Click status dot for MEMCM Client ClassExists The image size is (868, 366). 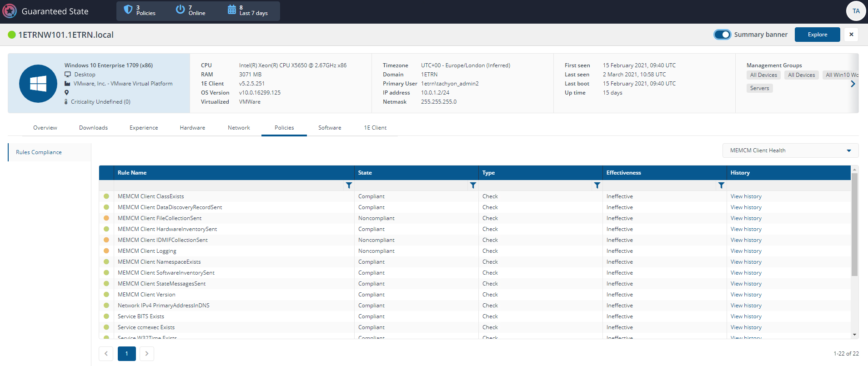click(106, 196)
